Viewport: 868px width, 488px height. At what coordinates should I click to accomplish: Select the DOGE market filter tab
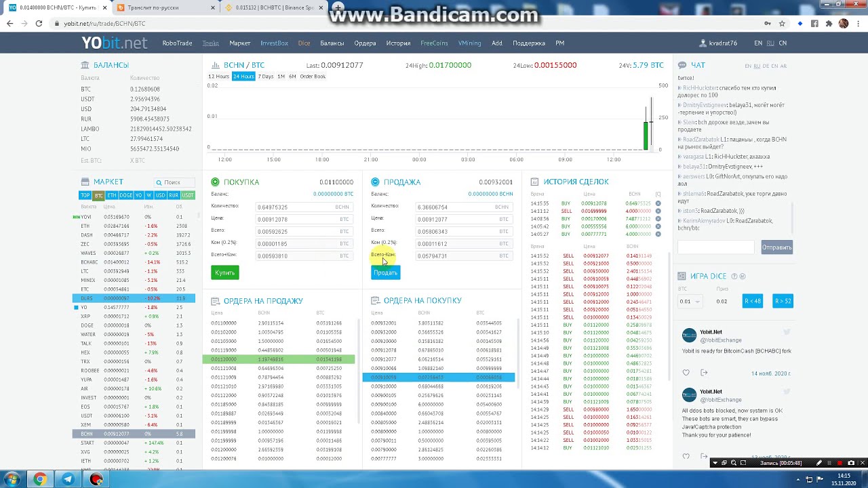pos(125,196)
